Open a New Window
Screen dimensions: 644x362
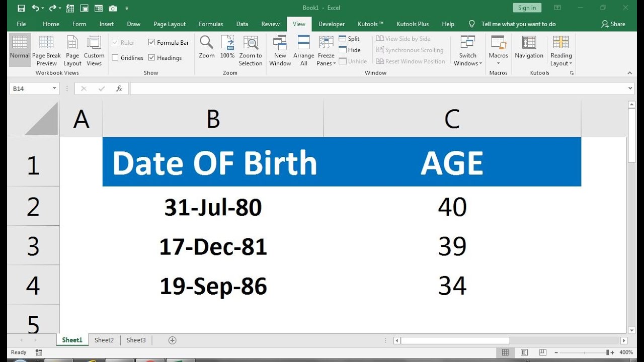[280, 50]
